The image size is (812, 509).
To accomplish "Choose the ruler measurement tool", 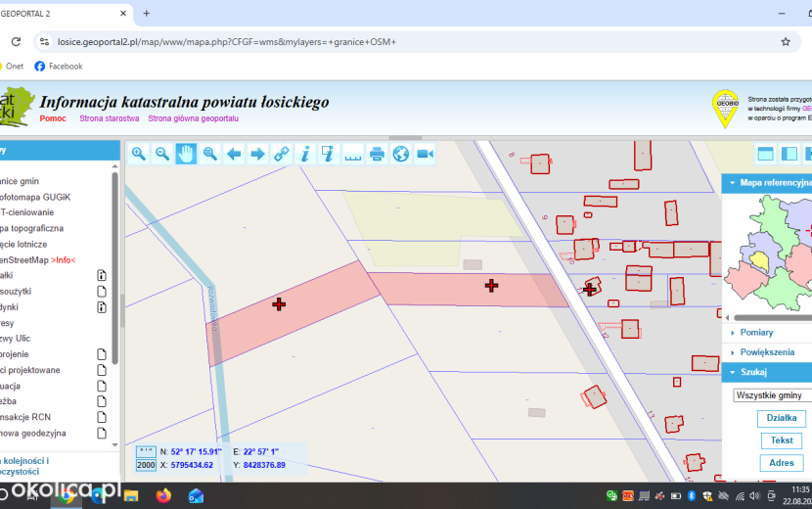I will pos(352,154).
